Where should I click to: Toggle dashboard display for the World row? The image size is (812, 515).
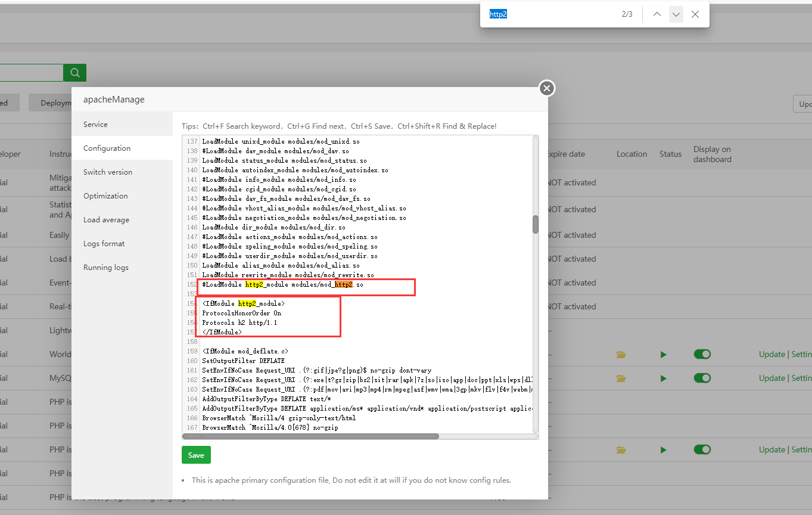click(702, 354)
